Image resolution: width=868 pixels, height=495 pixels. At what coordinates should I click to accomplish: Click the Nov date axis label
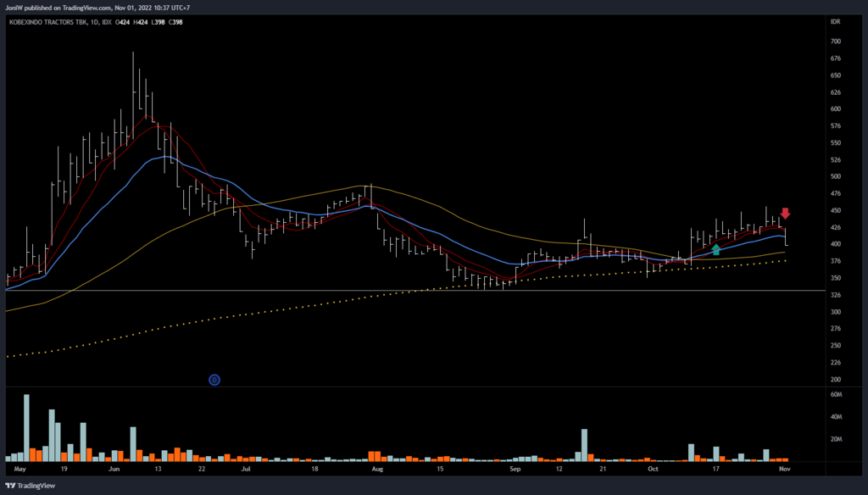[x=783, y=468]
